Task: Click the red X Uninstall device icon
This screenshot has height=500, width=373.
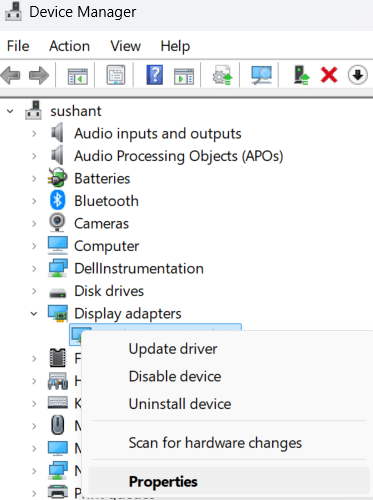Action: click(329, 75)
